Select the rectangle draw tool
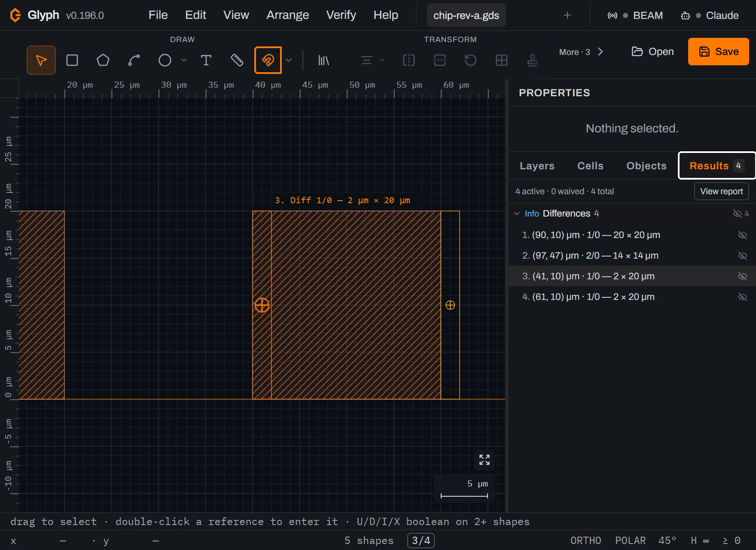Screen dimensions: 756x550 [72, 60]
